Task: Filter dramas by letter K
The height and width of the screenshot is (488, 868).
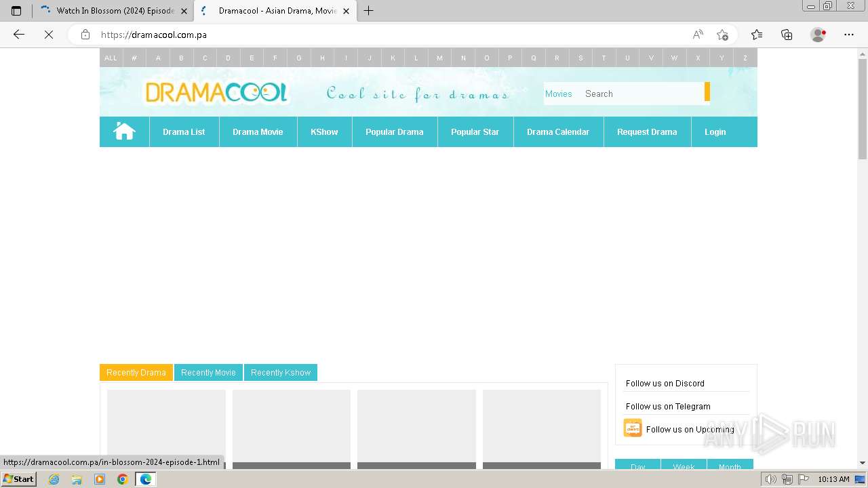Action: tap(393, 58)
